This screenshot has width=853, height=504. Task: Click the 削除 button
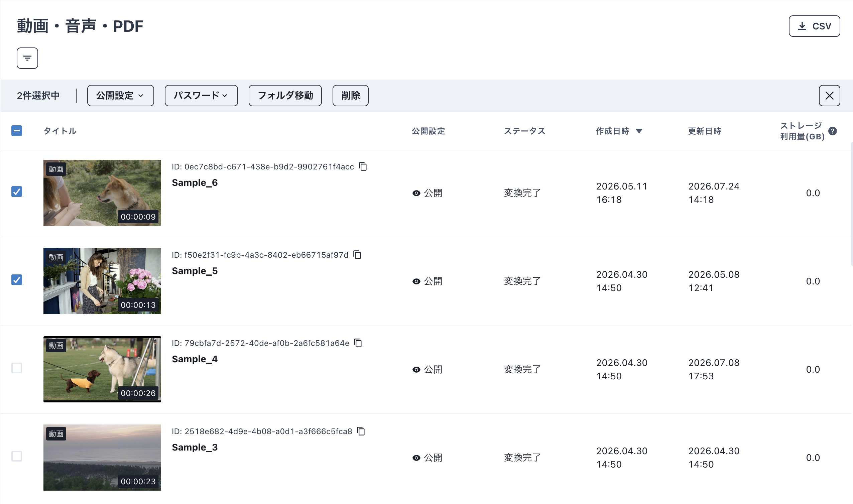coord(350,96)
